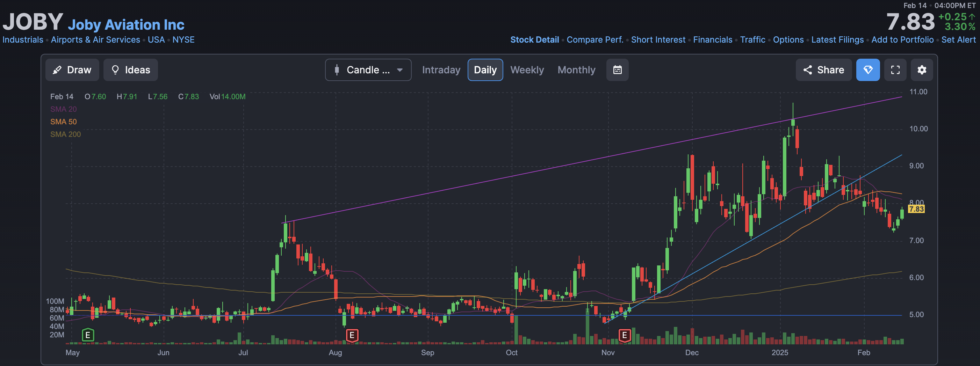Image resolution: width=980 pixels, height=366 pixels.
Task: Open the Ideas panel
Action: point(130,70)
